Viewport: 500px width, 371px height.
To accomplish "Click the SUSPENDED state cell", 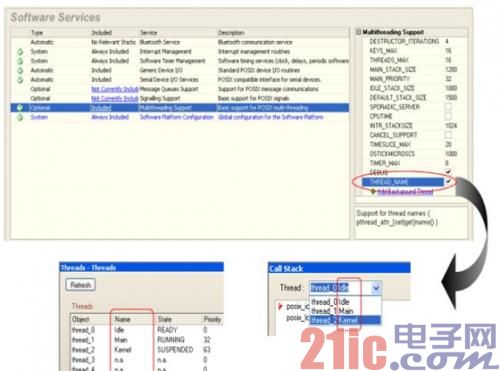I will (175, 350).
